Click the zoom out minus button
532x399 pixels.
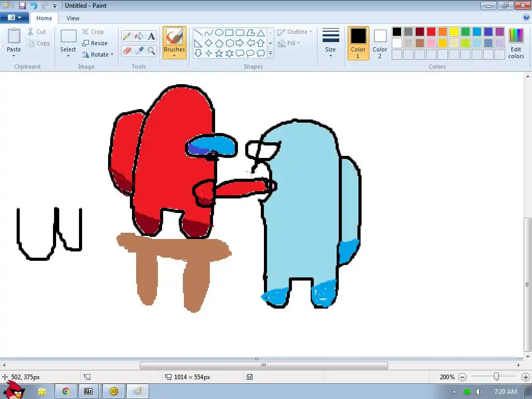point(462,377)
